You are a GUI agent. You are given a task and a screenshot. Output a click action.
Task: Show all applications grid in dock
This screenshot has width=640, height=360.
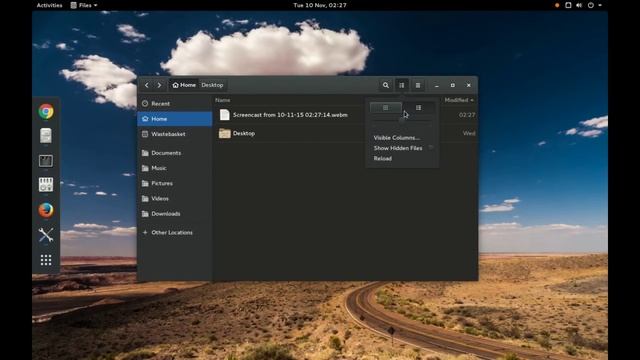tap(46, 260)
